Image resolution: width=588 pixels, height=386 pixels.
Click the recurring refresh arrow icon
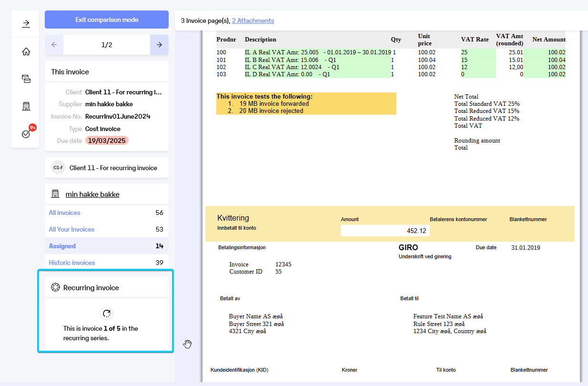pos(107,313)
